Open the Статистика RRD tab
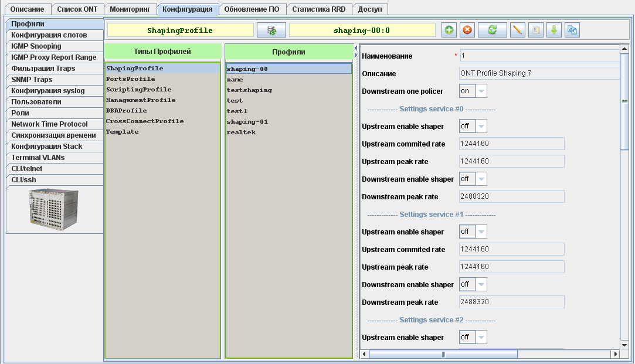This screenshot has height=364, width=635. [x=319, y=9]
